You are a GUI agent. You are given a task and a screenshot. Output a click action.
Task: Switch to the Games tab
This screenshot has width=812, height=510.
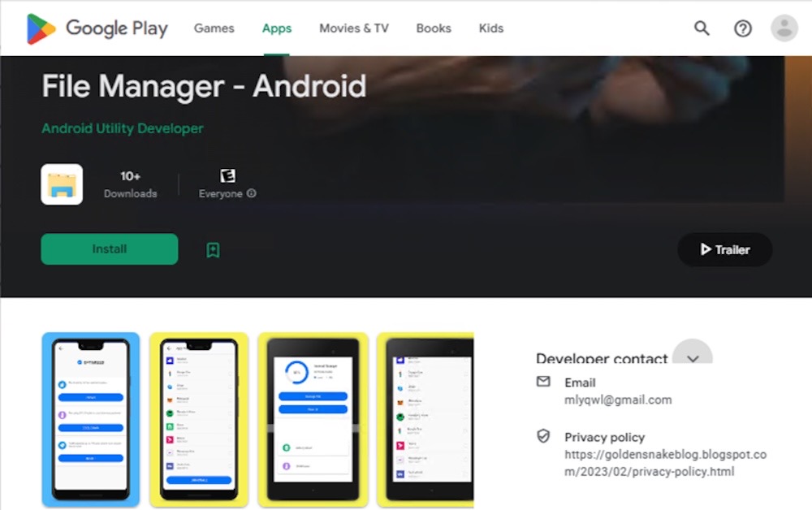click(214, 28)
